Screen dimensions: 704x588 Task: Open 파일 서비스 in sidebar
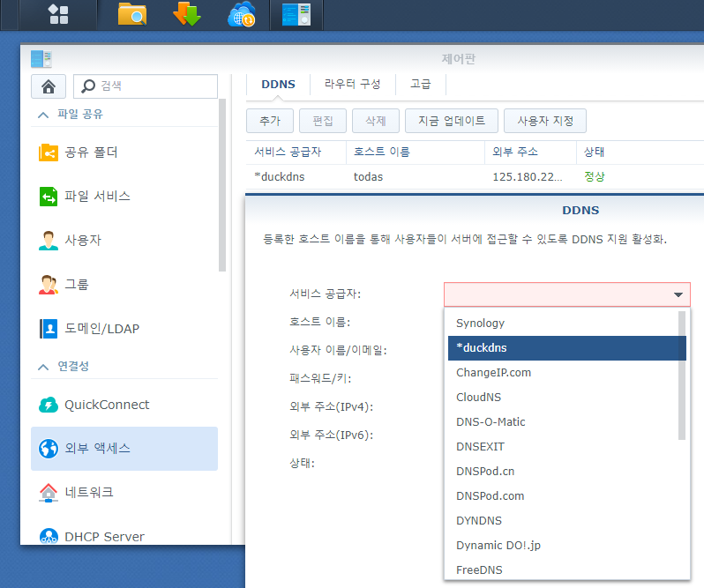point(124,197)
